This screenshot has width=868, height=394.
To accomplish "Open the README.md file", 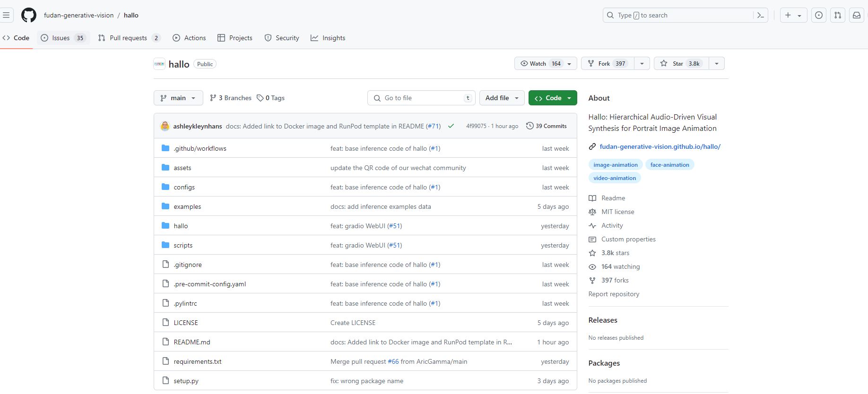I will [x=192, y=342].
